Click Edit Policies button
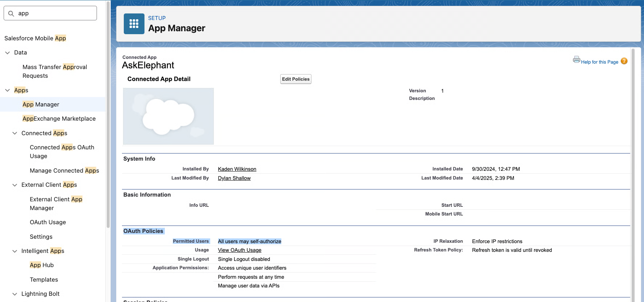 click(296, 79)
